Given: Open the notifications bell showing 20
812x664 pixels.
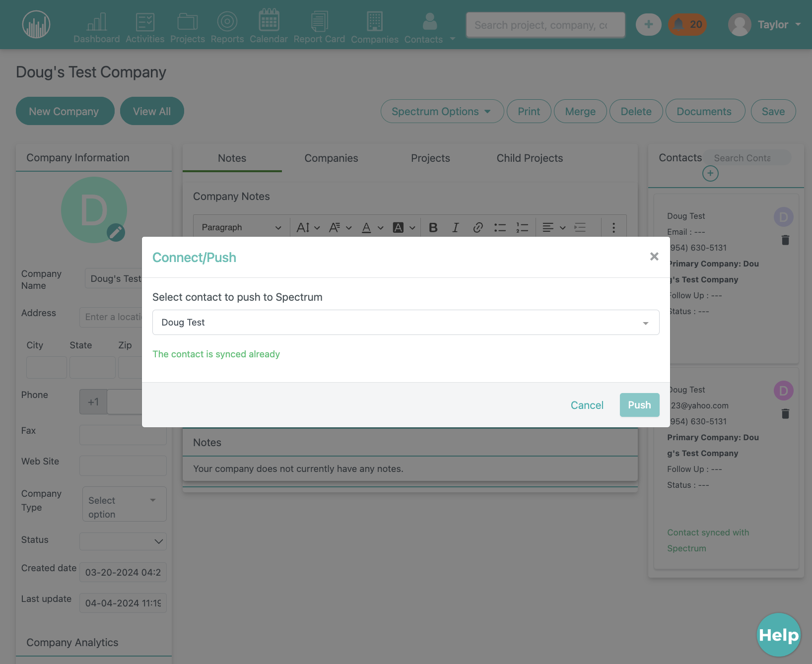Looking at the screenshot, I should tap(687, 24).
